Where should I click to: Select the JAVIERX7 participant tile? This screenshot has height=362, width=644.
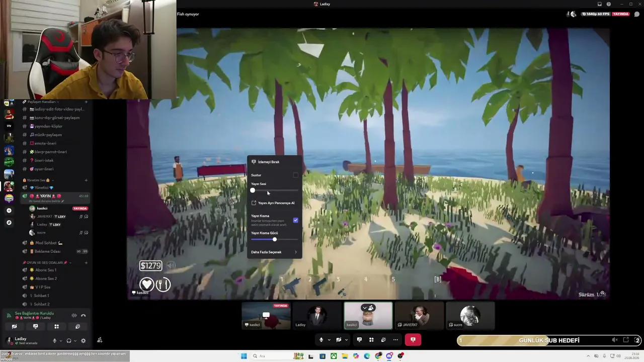(x=419, y=316)
